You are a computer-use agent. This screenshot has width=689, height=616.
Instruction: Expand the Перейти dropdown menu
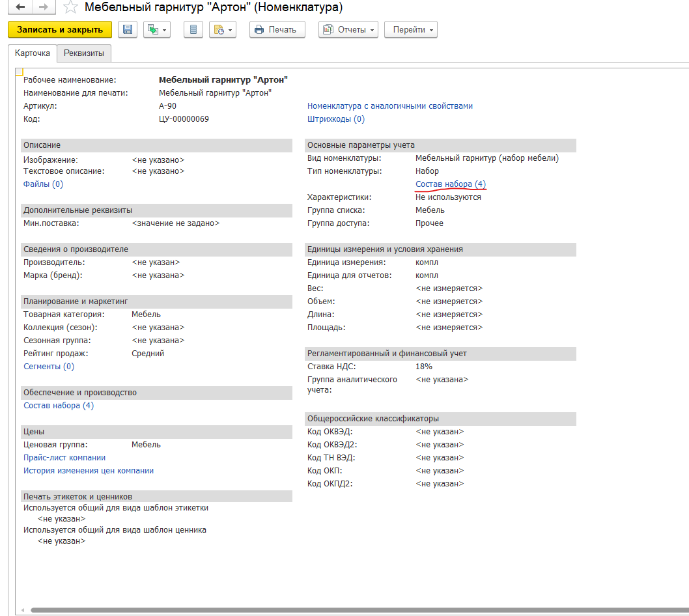(x=410, y=29)
